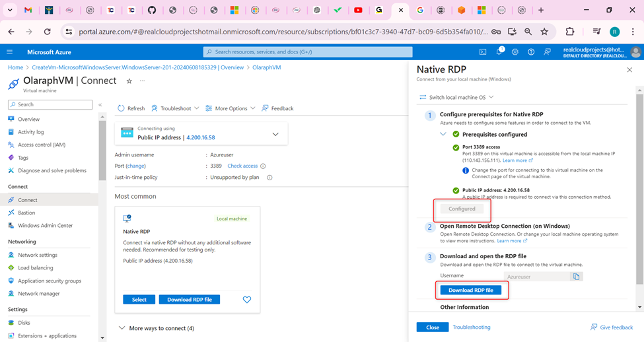
Task: Open Switch local machine OS dropdown
Action: [x=456, y=97]
